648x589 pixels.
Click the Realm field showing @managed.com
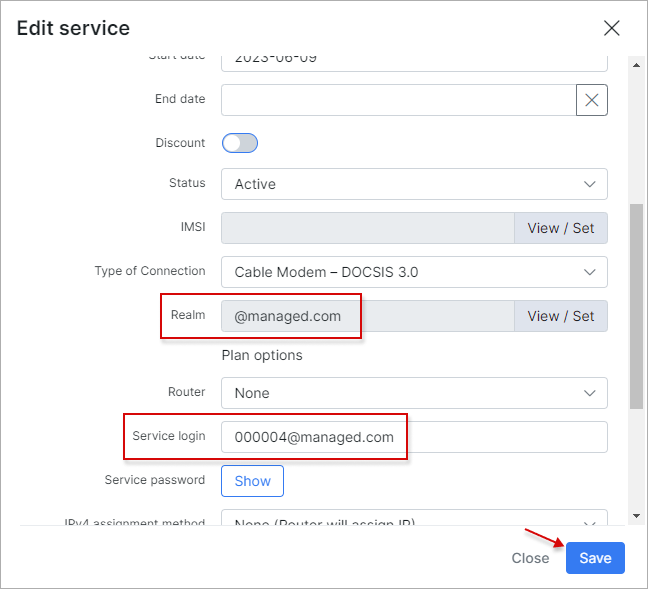point(366,316)
